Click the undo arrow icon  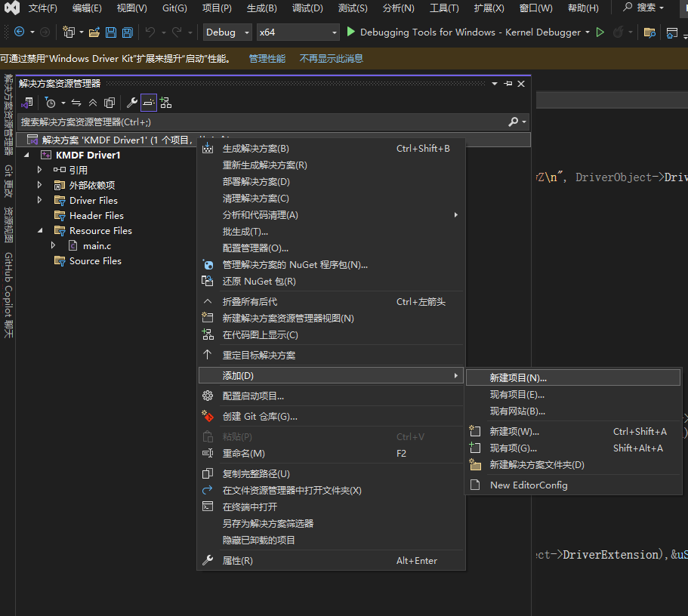(150, 32)
